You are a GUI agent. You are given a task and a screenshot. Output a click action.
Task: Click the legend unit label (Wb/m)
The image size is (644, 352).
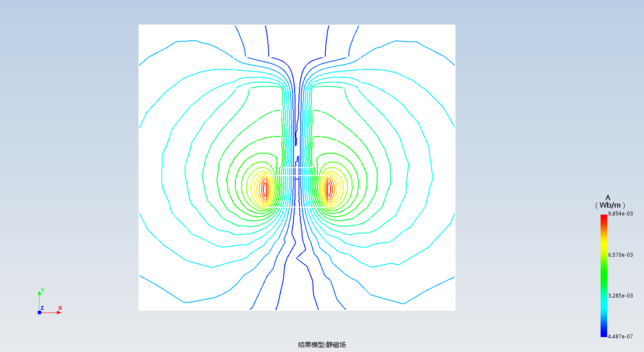tap(610, 205)
